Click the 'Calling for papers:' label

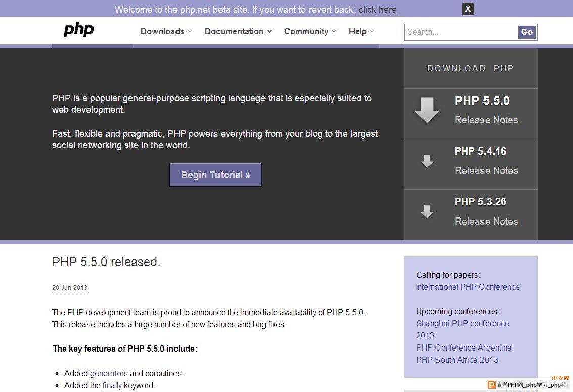[449, 275]
